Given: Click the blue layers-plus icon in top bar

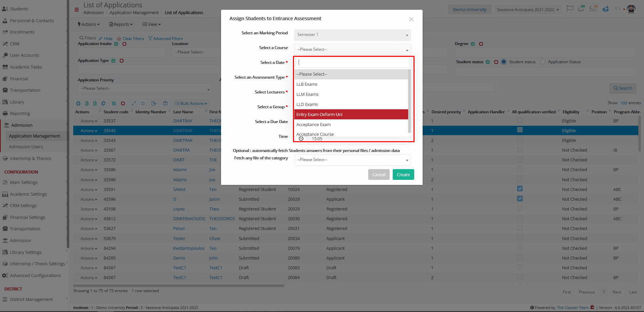Looking at the screenshot, I should [606, 9].
